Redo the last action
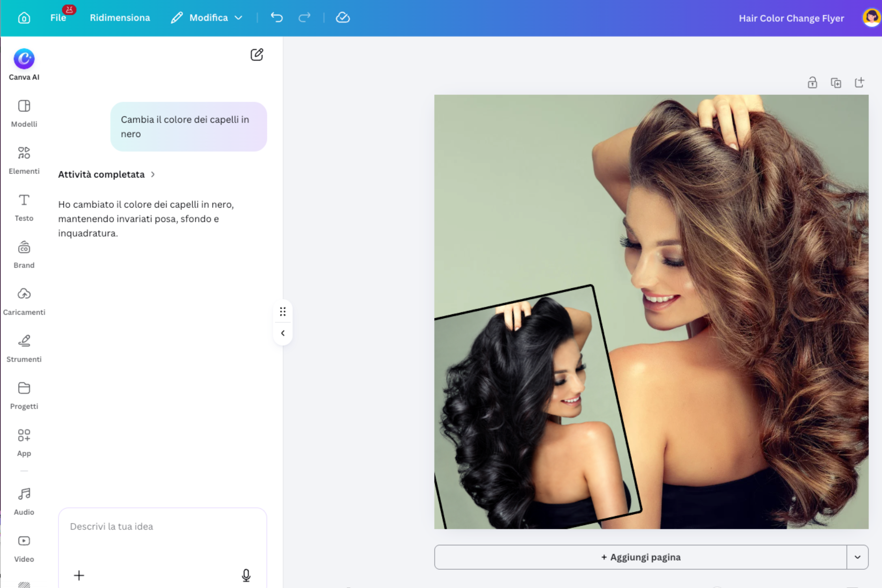The width and height of the screenshot is (882, 588). (x=304, y=18)
